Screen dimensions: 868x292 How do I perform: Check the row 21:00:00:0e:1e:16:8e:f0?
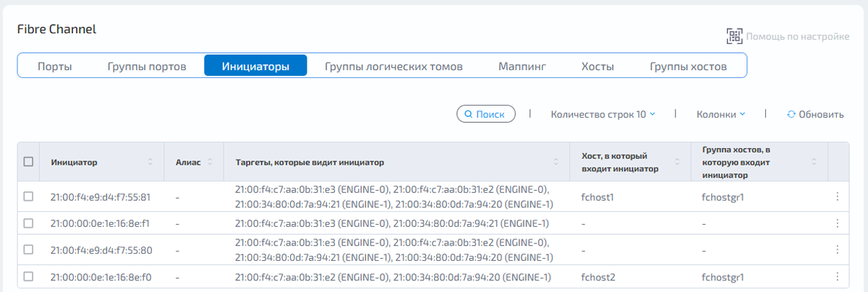[x=29, y=277]
